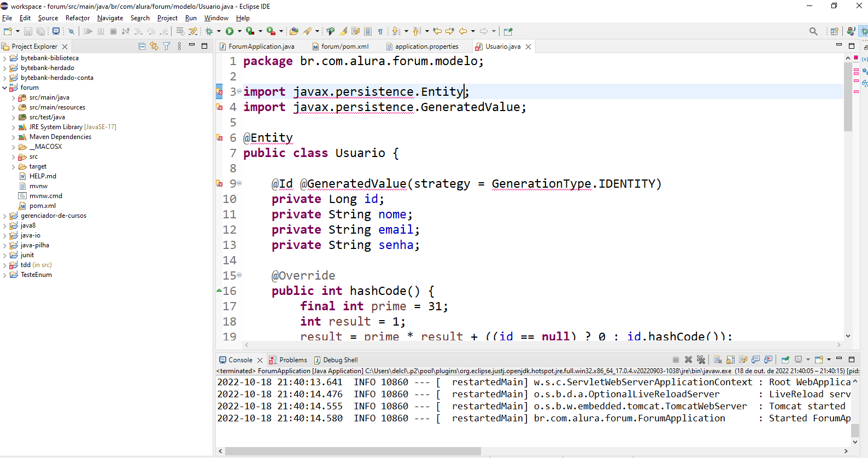This screenshot has width=868, height=458.
Task: Click the Open Type icon
Action: pyautogui.click(x=294, y=32)
